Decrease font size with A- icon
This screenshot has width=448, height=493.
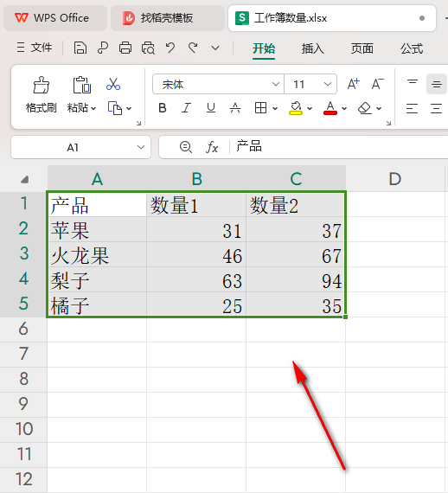377,84
